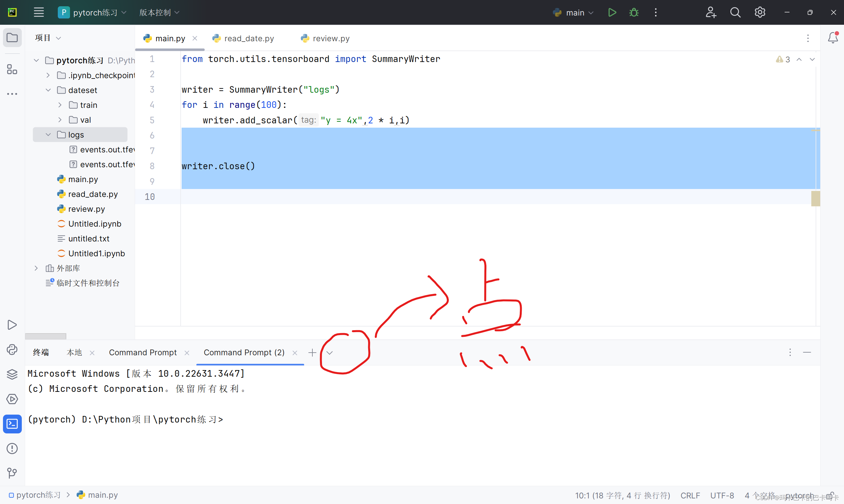Toggle the Project tool window
The width and height of the screenshot is (844, 504).
[x=12, y=38]
